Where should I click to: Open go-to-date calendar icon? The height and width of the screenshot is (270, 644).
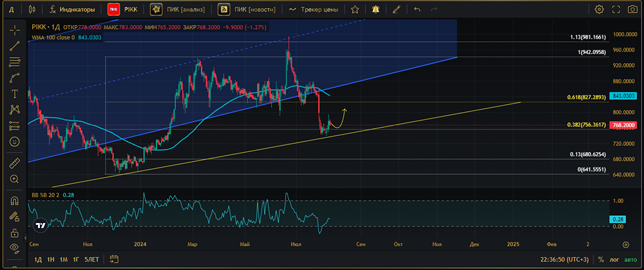pyautogui.click(x=114, y=259)
